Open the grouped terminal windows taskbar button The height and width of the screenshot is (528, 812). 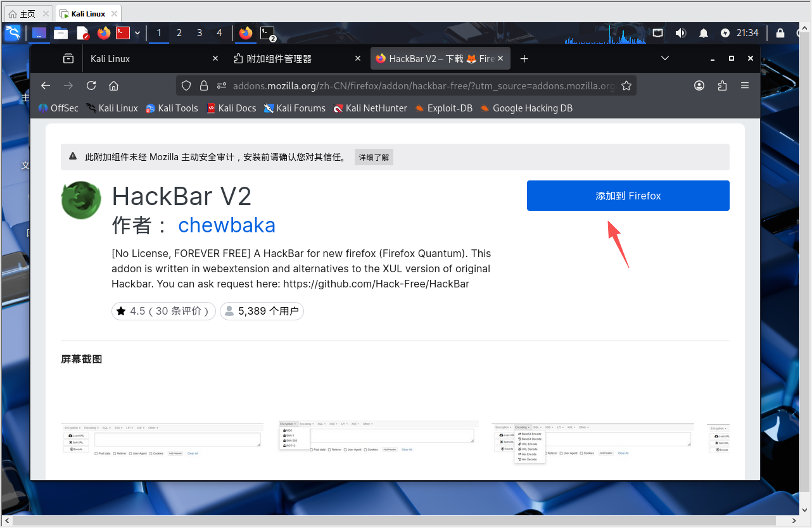(269, 34)
